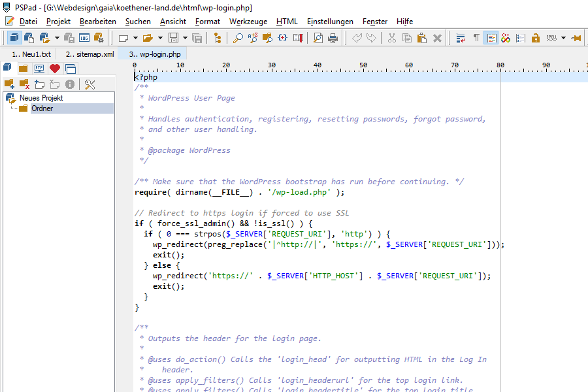Open the Bearbeiten menu

click(98, 22)
